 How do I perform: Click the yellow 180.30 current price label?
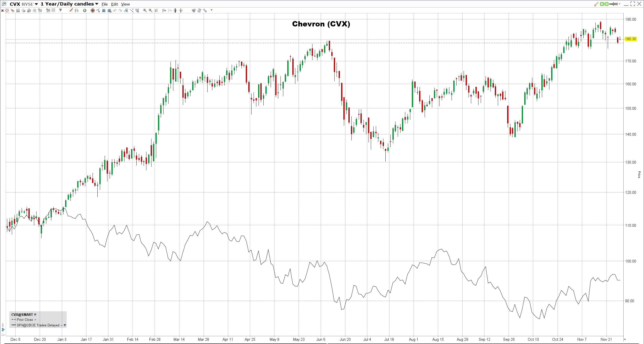[x=631, y=39]
